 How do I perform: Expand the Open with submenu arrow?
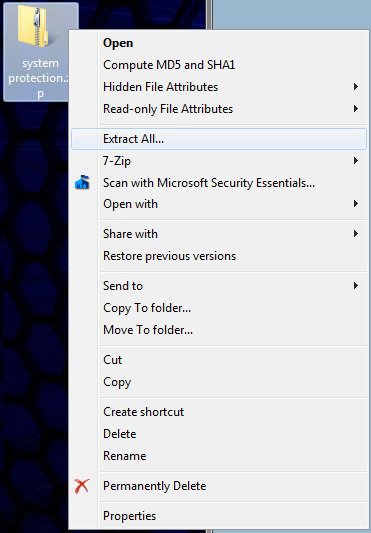(x=356, y=204)
